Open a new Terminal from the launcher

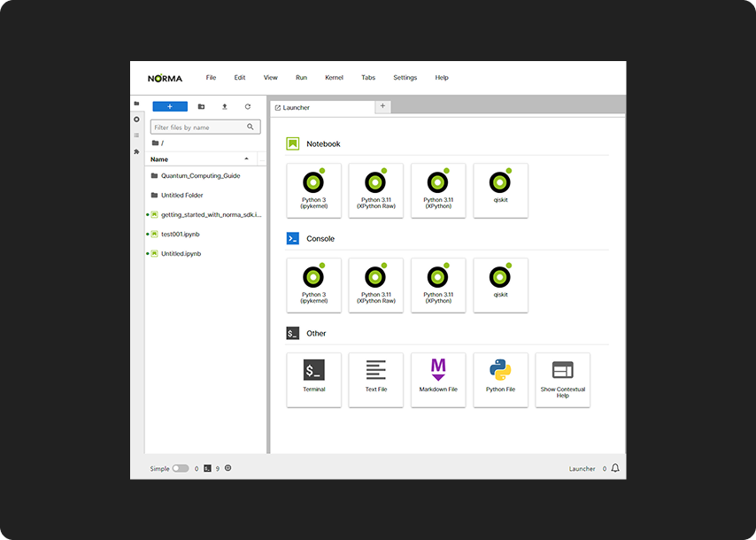314,380
